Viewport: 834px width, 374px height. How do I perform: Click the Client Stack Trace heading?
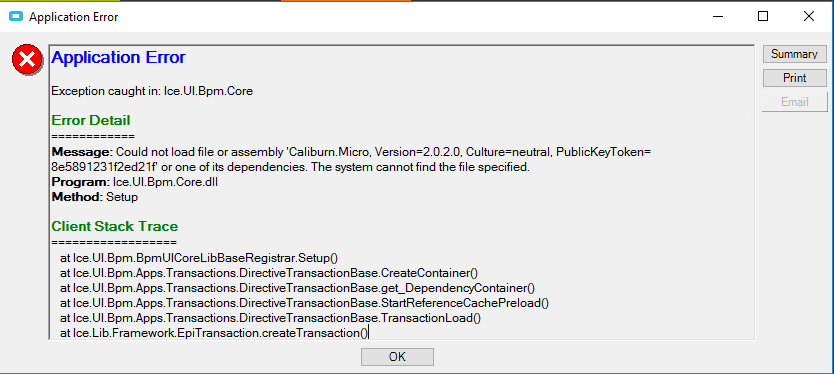114,226
